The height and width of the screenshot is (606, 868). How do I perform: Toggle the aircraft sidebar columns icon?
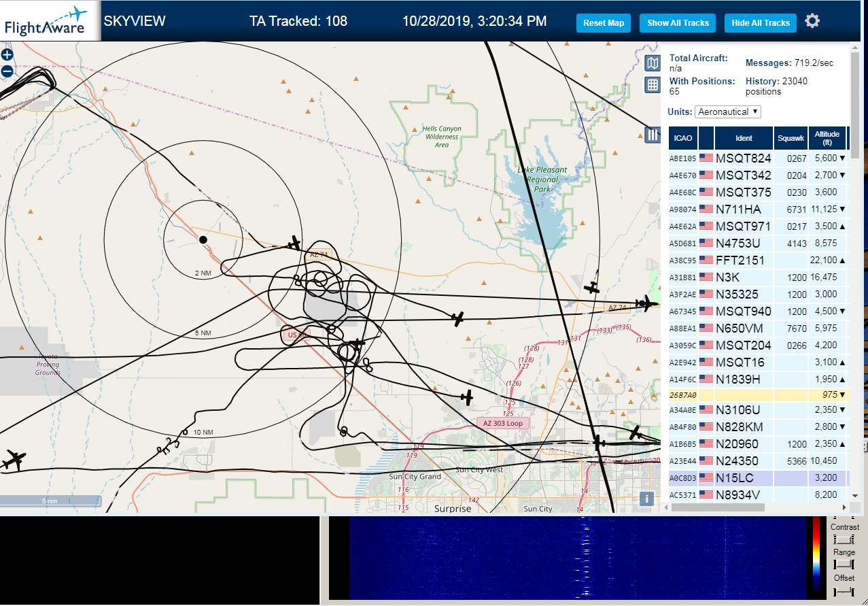pyautogui.click(x=653, y=135)
